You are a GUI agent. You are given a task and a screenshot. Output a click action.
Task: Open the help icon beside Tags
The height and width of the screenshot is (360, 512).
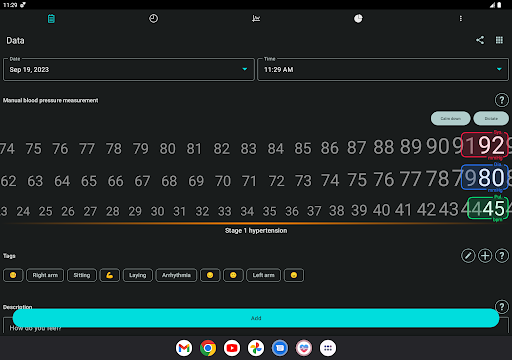click(x=502, y=256)
